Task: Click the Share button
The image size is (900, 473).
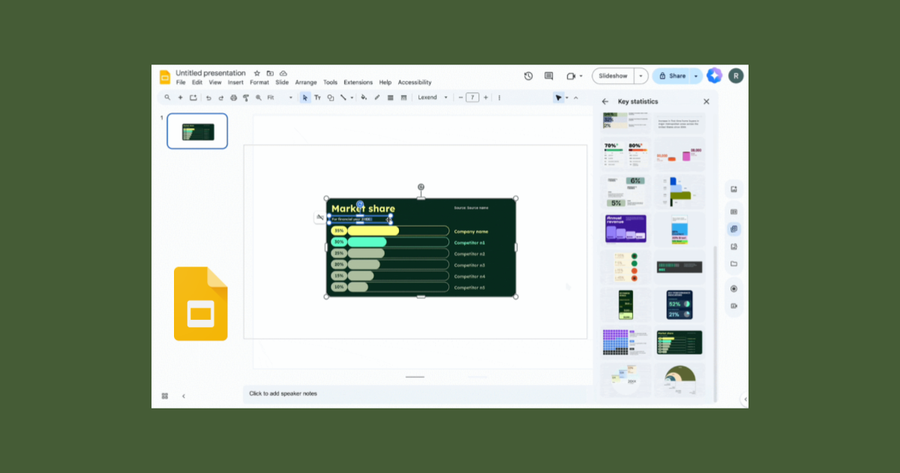Action: tap(672, 76)
